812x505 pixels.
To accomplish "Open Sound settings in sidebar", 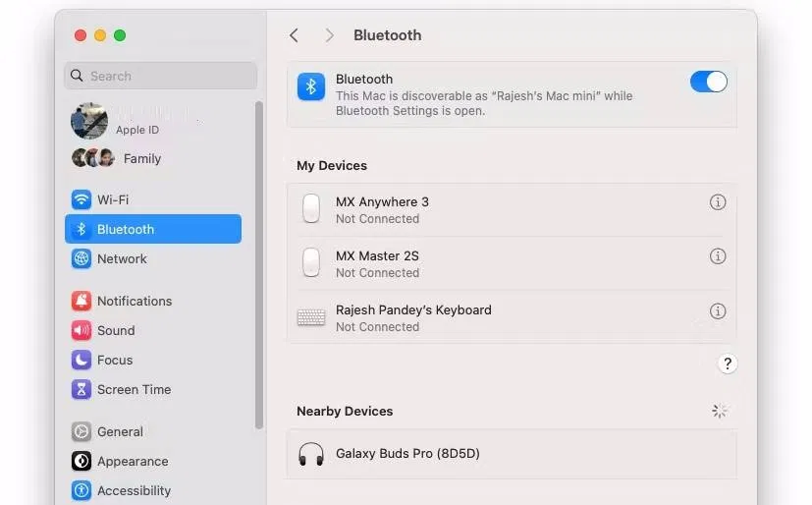I will coord(153,330).
